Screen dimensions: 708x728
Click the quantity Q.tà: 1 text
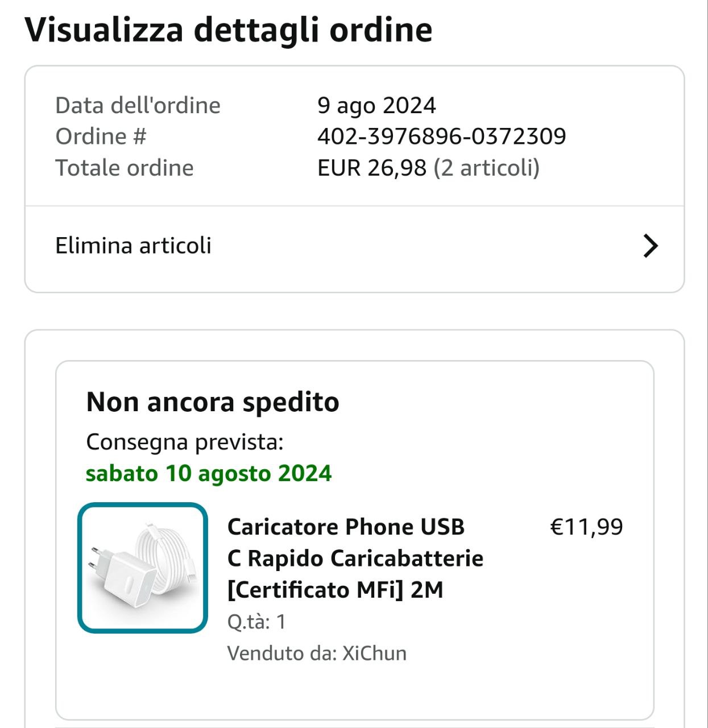[256, 622]
